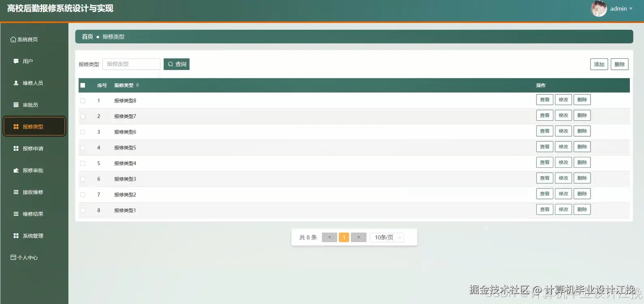Open 接收维修 in the sidebar
This screenshot has width=644, height=304.
tap(33, 192)
